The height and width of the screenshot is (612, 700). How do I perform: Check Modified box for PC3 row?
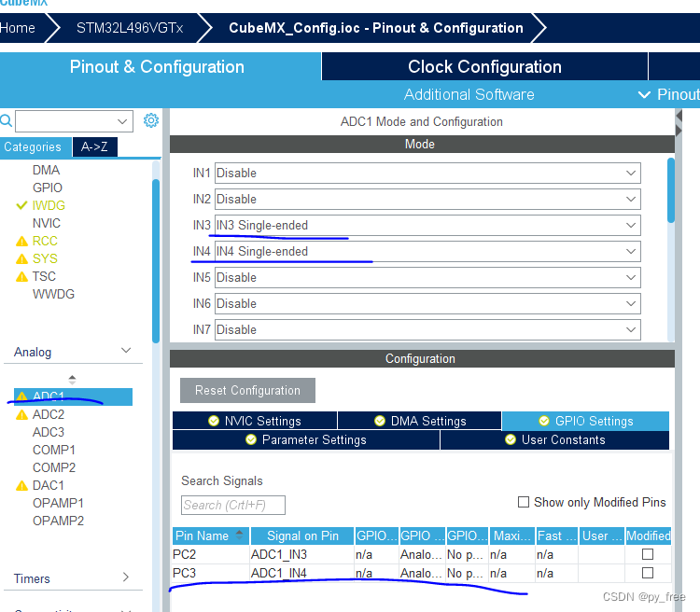tap(648, 573)
